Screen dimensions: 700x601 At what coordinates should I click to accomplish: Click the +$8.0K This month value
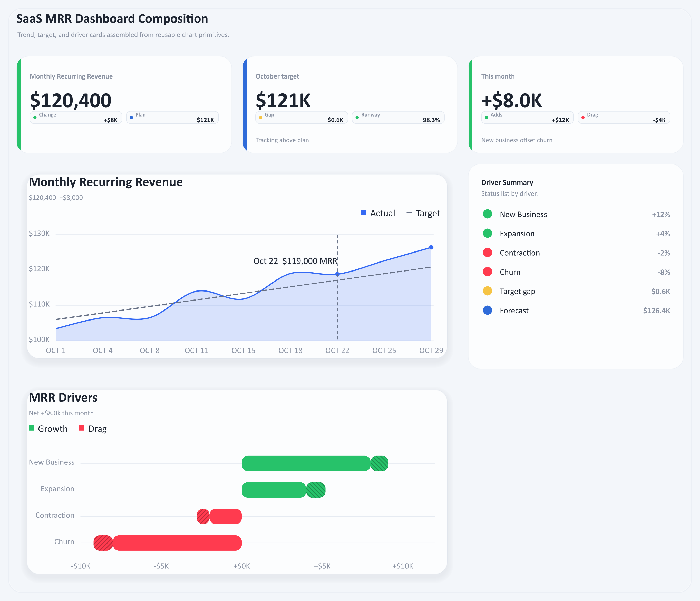pyautogui.click(x=511, y=100)
